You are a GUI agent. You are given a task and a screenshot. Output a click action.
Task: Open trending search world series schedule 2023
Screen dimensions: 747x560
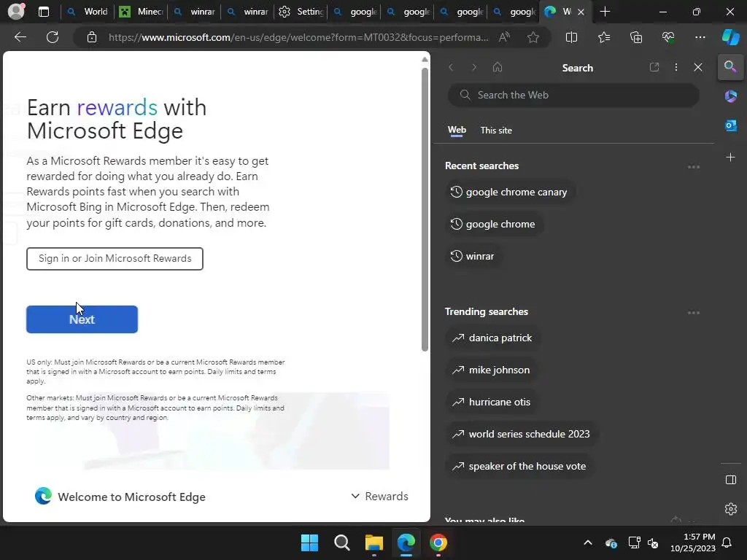coord(522,434)
